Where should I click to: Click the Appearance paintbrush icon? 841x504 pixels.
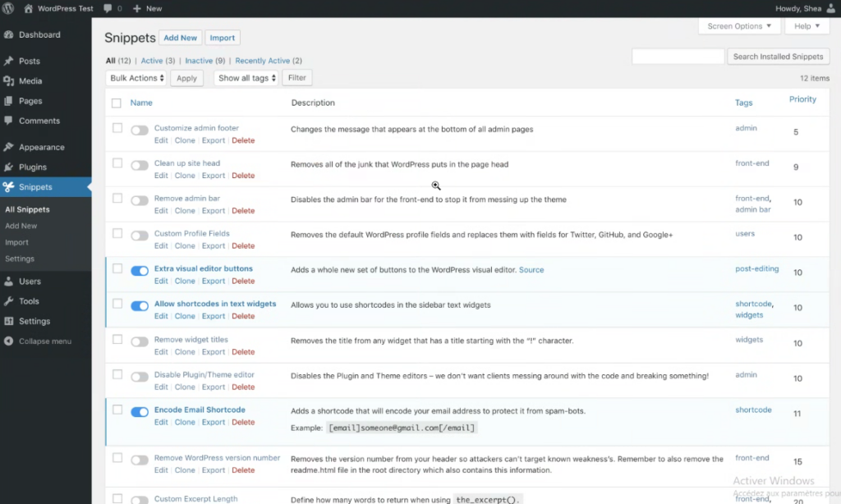(8, 148)
